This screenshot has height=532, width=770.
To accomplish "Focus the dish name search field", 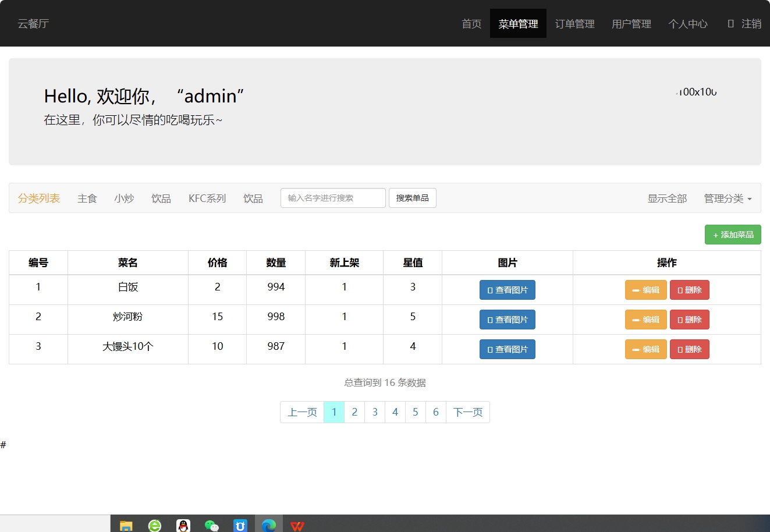I will tap(333, 198).
